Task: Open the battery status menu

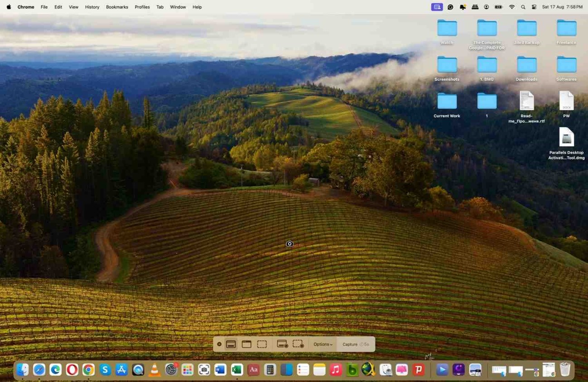Action: pyautogui.click(x=499, y=7)
